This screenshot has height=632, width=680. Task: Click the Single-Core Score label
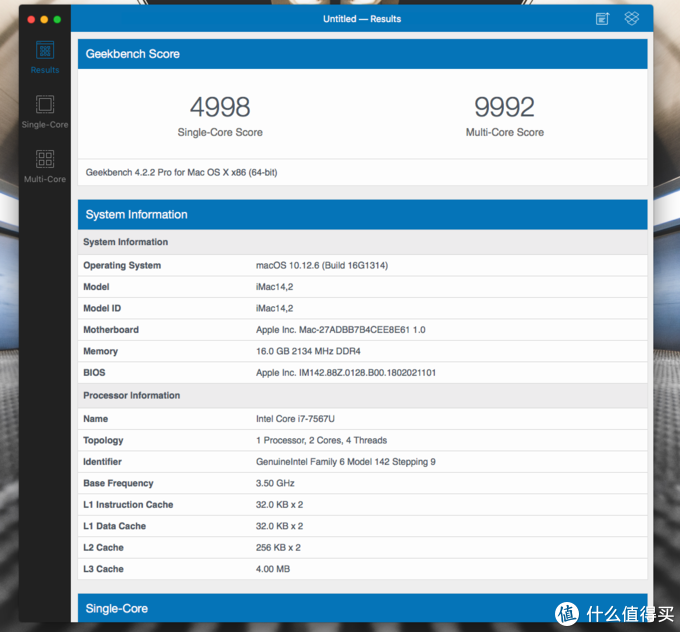point(220,132)
